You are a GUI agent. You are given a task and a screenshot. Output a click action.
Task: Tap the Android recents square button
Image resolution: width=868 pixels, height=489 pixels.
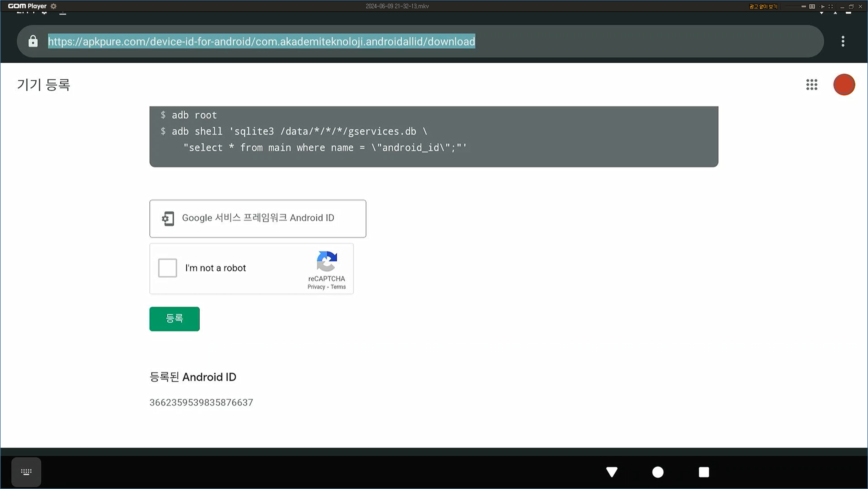coord(704,472)
